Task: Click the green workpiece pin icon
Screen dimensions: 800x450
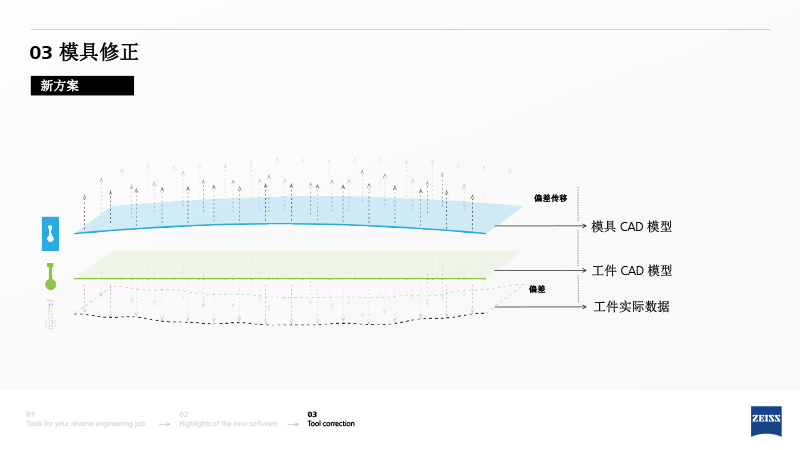Action: (50, 277)
